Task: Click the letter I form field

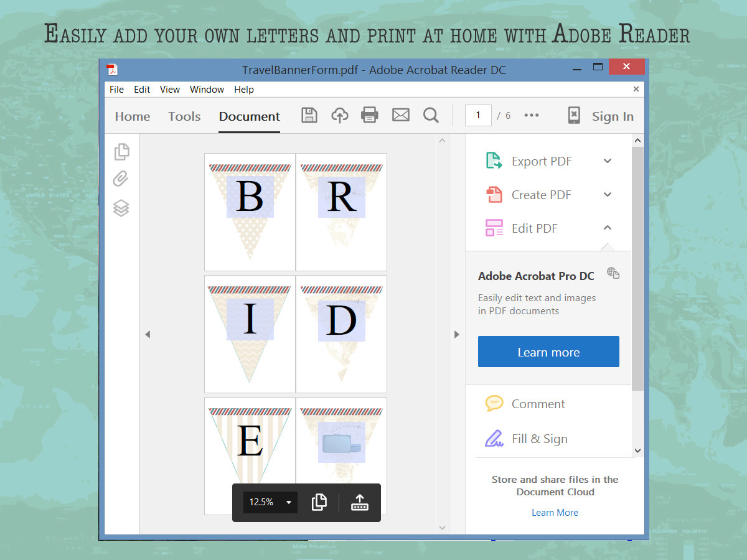Action: pyautogui.click(x=250, y=319)
